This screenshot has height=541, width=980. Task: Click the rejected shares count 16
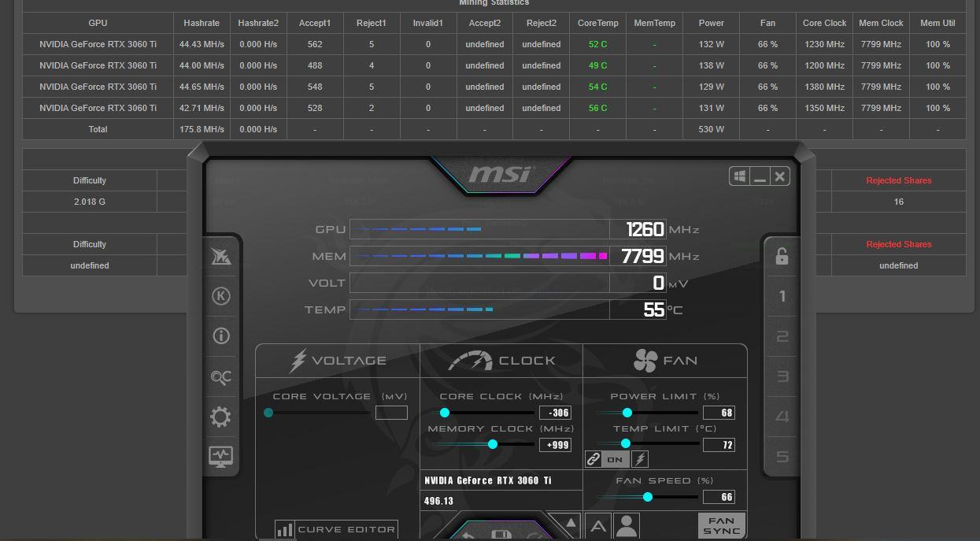(898, 202)
